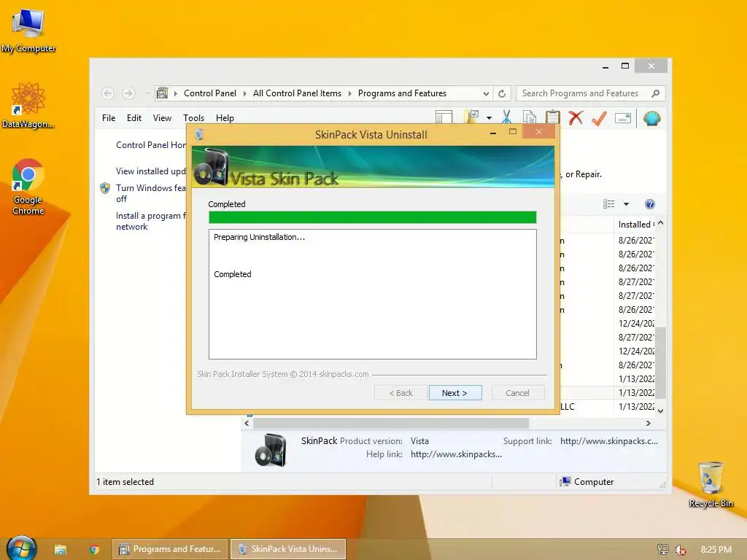Click the Cut scissors toolbar icon

tap(506, 117)
